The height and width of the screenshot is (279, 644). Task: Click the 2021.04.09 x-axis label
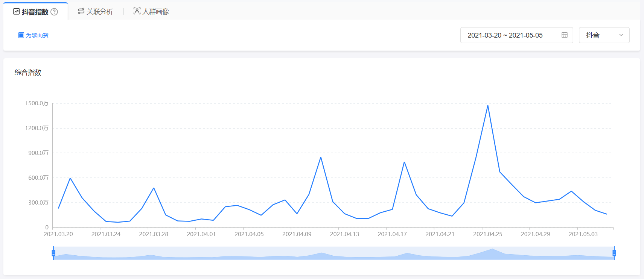click(297, 234)
